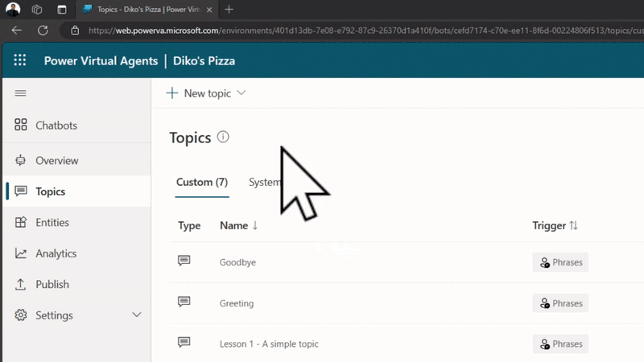
Task: Click the Overview bot icon
Action: [x=21, y=160]
